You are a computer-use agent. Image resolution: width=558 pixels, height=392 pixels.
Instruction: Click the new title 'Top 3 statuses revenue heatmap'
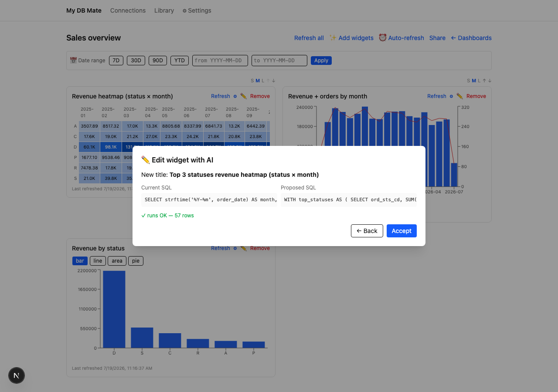coord(244,175)
